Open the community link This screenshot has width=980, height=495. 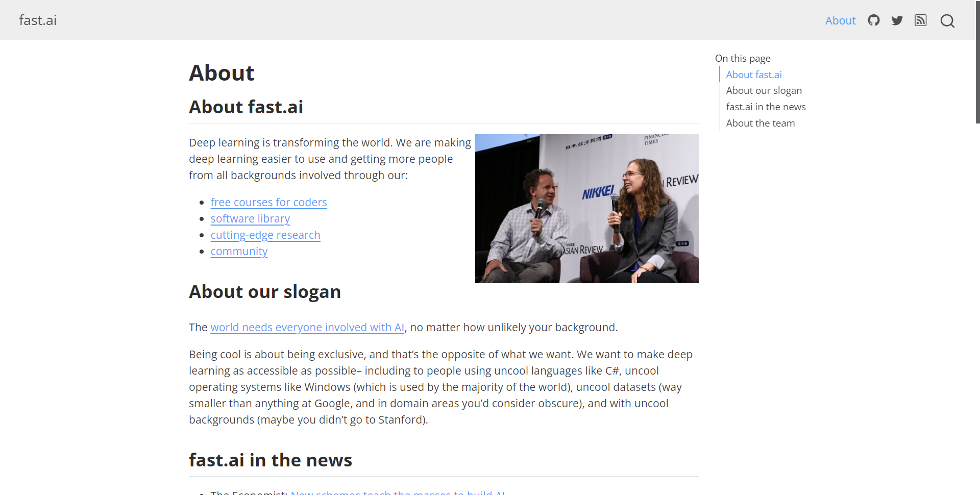pyautogui.click(x=239, y=252)
